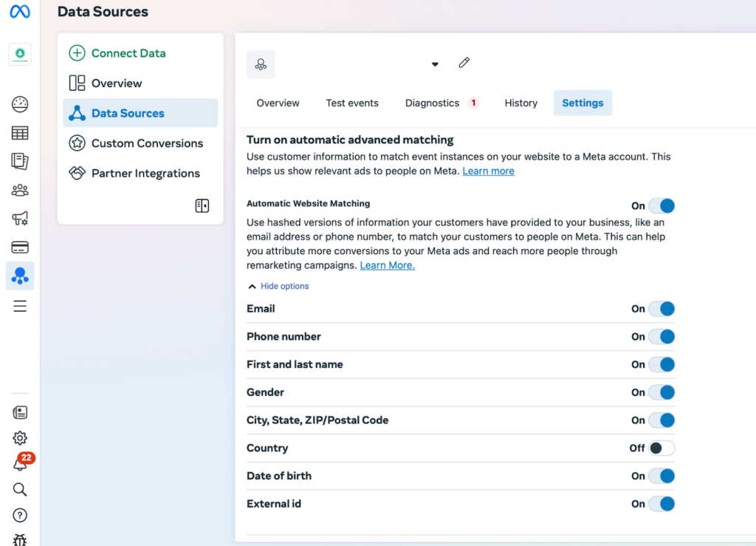Open notifications bell showing 22 alerts
This screenshot has height=546, width=756.
[19, 463]
